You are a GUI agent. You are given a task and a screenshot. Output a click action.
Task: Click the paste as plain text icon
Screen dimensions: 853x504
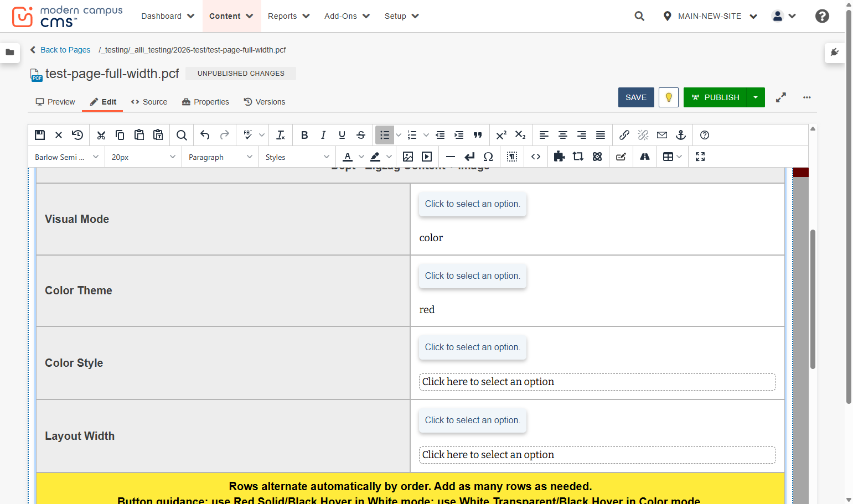158,135
